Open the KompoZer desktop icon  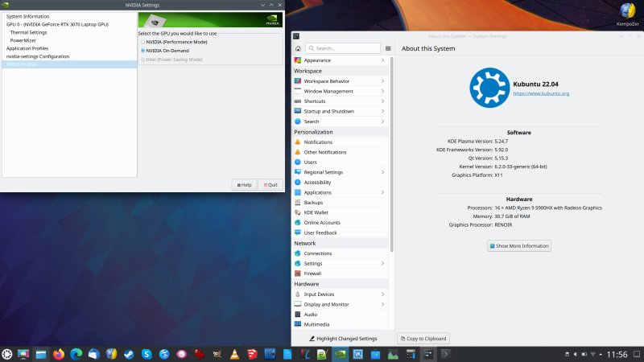click(626, 14)
